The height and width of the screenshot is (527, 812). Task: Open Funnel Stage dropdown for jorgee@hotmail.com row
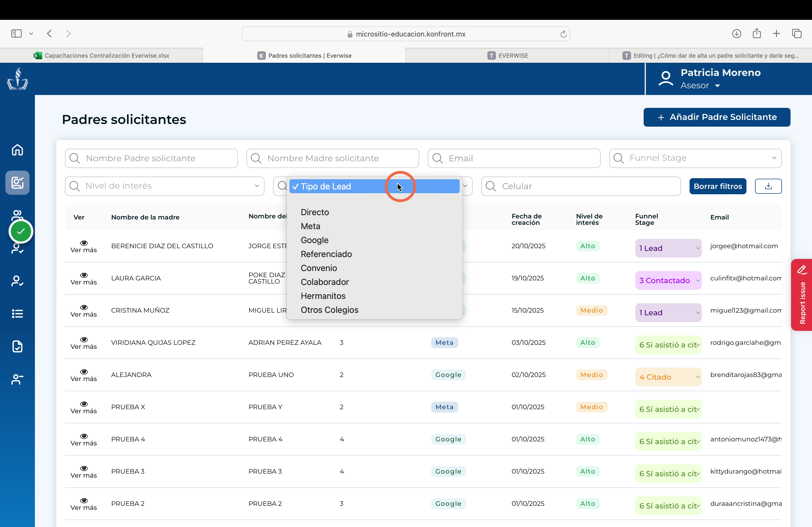[668, 248]
